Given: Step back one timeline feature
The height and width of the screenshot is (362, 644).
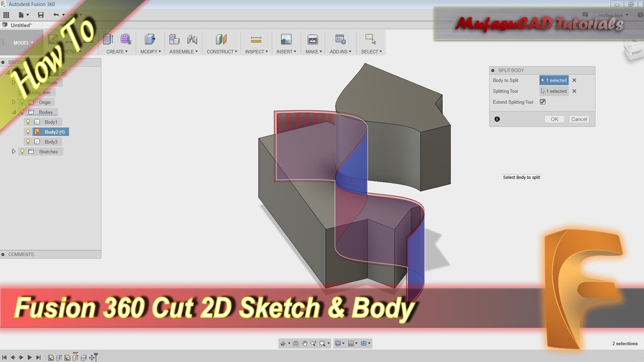Looking at the screenshot, I should pyautogui.click(x=13, y=357).
